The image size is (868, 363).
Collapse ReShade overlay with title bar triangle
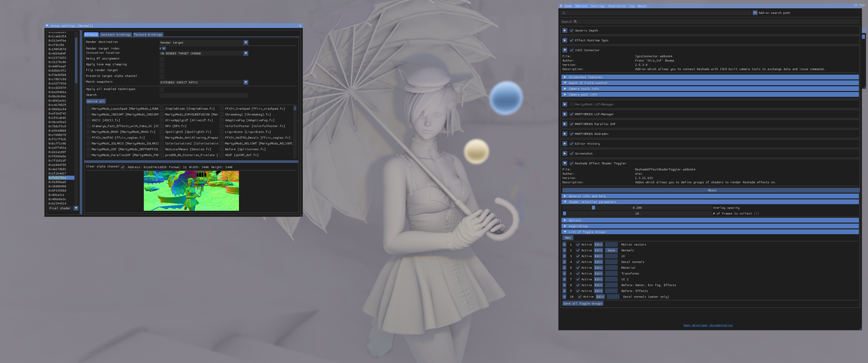click(x=561, y=6)
